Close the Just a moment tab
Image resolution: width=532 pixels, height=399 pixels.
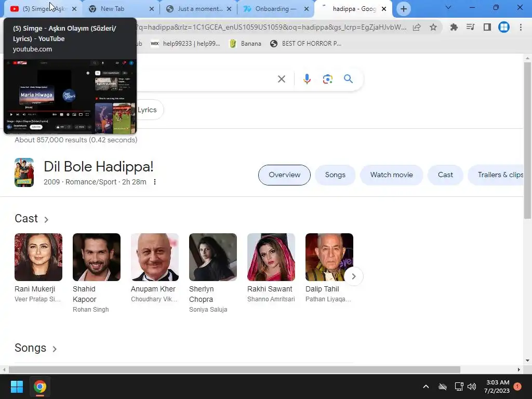pyautogui.click(x=229, y=9)
